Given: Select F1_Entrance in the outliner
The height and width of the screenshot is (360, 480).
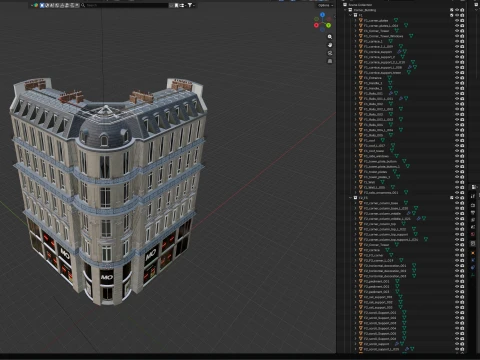Looking at the screenshot, I should coord(373,78).
